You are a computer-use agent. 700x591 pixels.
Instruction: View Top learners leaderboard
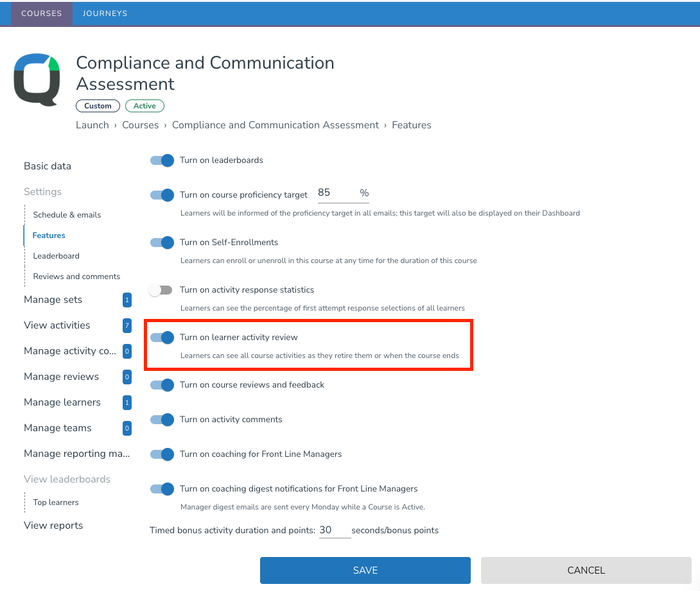pyautogui.click(x=56, y=502)
